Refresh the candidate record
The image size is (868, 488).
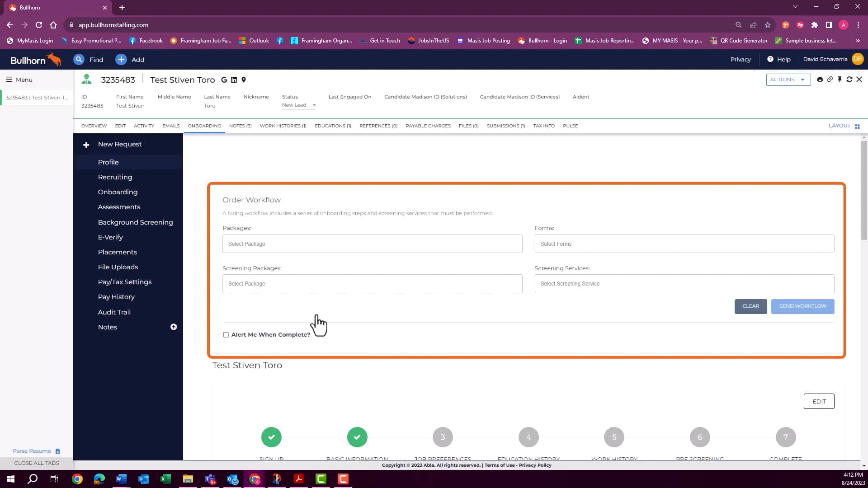(849, 80)
